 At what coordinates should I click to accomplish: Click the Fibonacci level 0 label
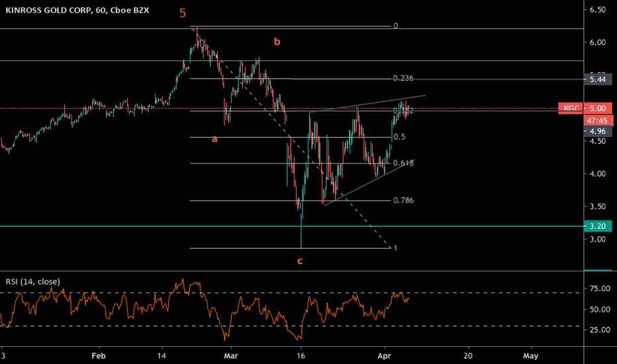click(x=395, y=26)
